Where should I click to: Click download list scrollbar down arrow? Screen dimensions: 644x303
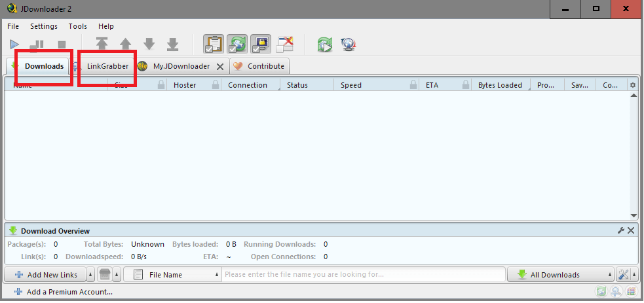click(634, 216)
